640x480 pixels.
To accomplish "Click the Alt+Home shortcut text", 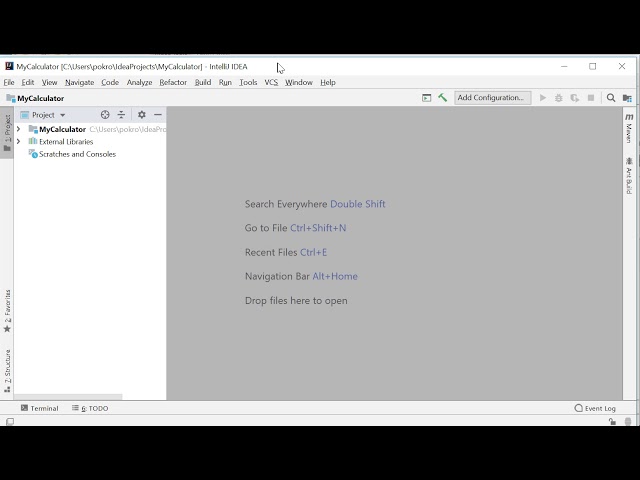I will [x=335, y=276].
